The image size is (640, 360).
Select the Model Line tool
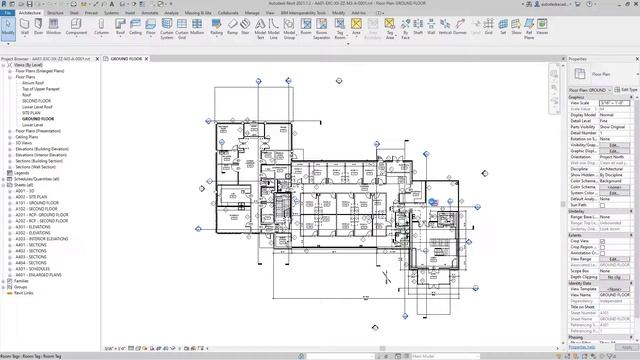click(273, 29)
